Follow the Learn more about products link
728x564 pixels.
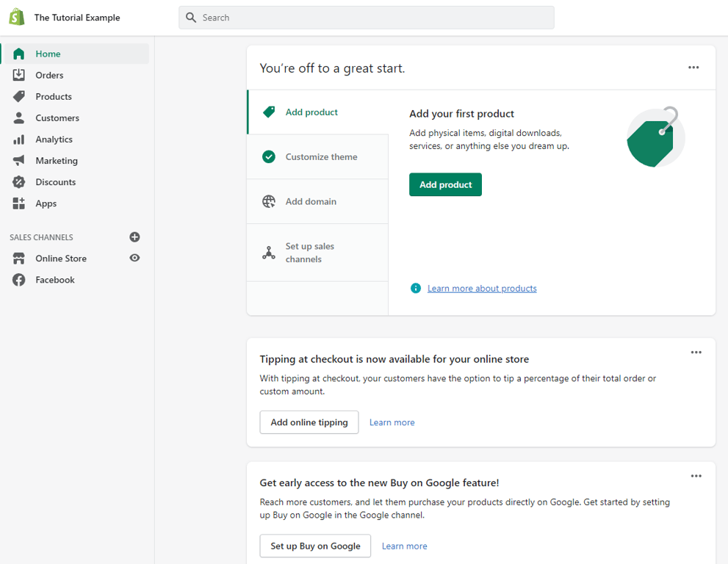481,288
